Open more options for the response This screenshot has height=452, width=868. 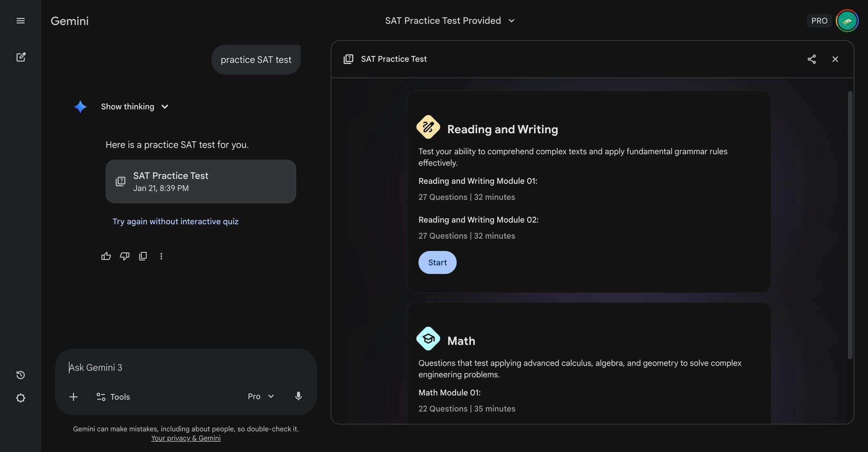point(161,256)
